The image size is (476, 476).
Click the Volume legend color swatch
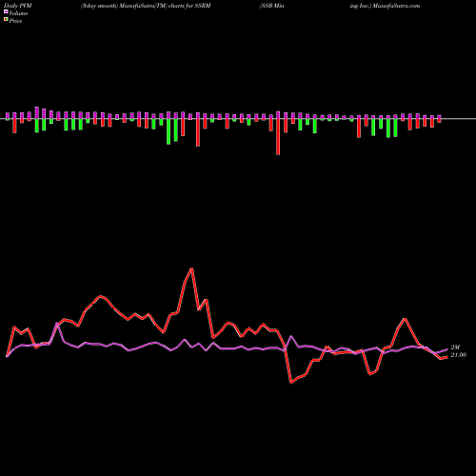pyautogui.click(x=6, y=11)
